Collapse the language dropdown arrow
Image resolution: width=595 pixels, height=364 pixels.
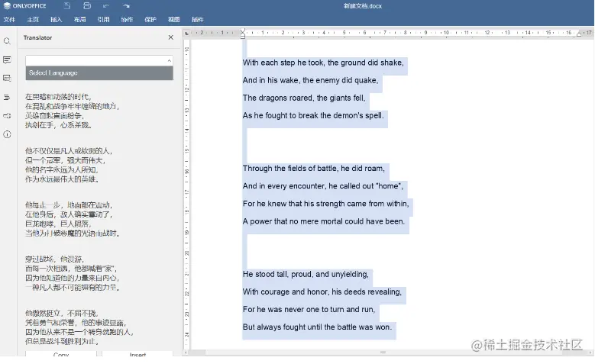(170, 61)
